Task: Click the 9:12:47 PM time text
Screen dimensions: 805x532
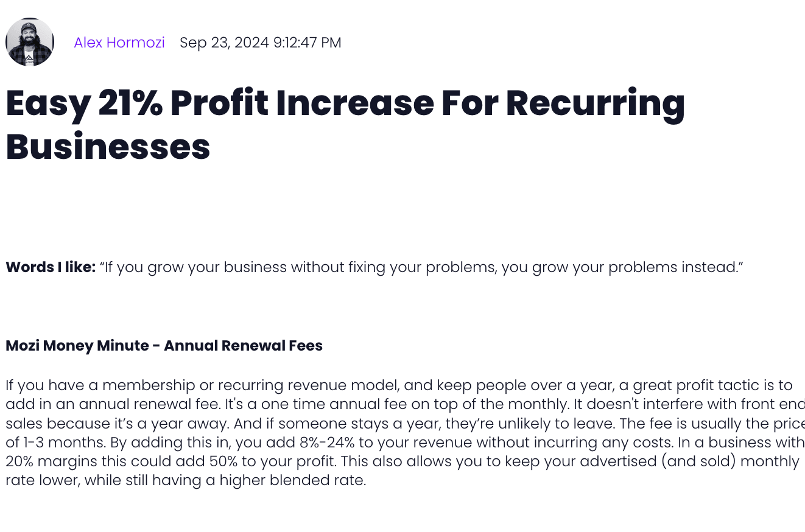Action: pos(308,43)
